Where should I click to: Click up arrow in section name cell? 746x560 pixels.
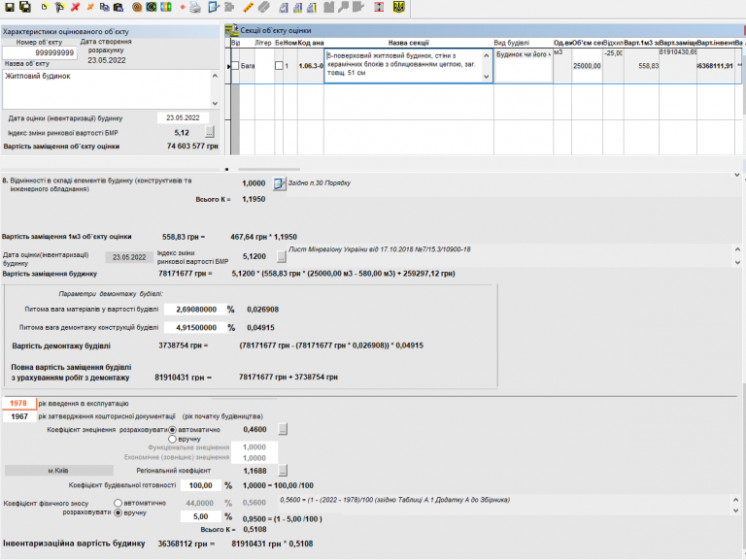pyautogui.click(x=487, y=55)
